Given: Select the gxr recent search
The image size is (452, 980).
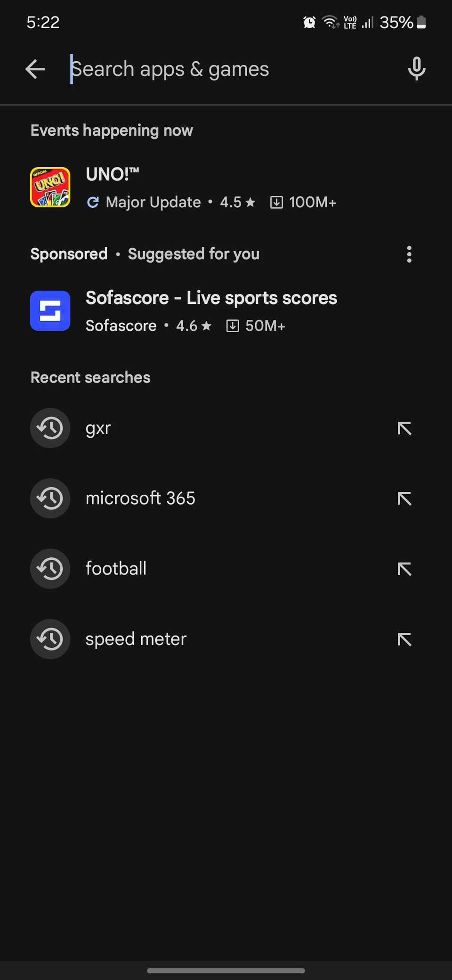Looking at the screenshot, I should click(98, 428).
